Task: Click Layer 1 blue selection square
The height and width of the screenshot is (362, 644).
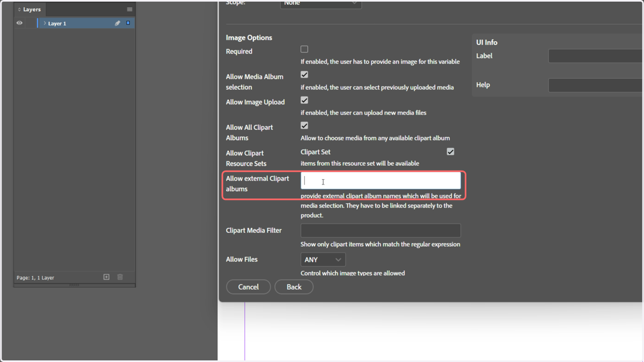Action: 128,23
